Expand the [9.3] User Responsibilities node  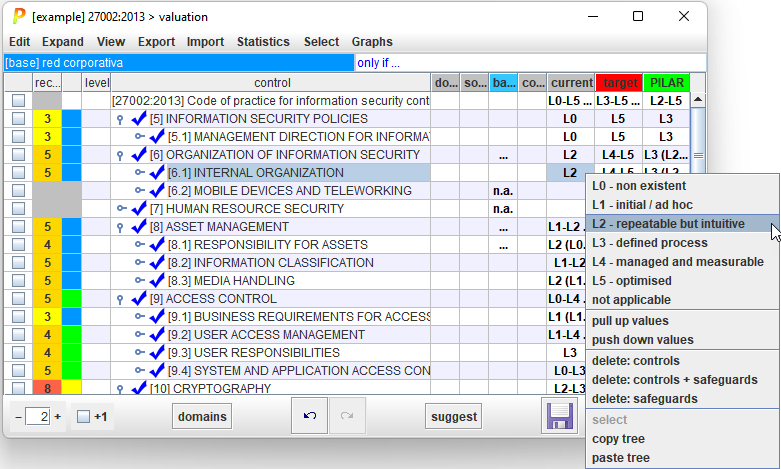tap(139, 352)
